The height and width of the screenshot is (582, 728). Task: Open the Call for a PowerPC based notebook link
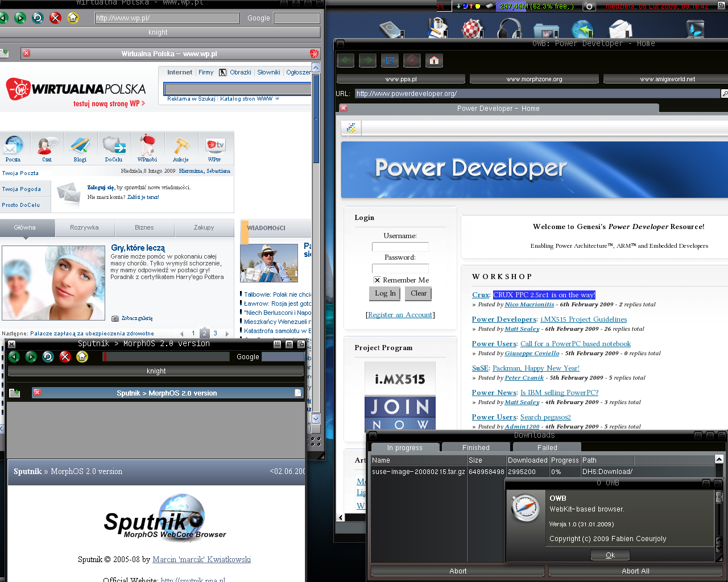(x=576, y=344)
